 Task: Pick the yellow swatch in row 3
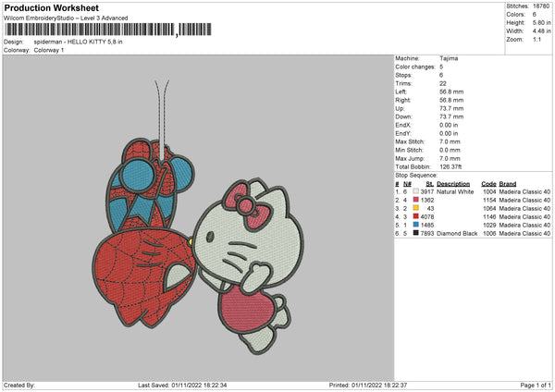click(415, 208)
